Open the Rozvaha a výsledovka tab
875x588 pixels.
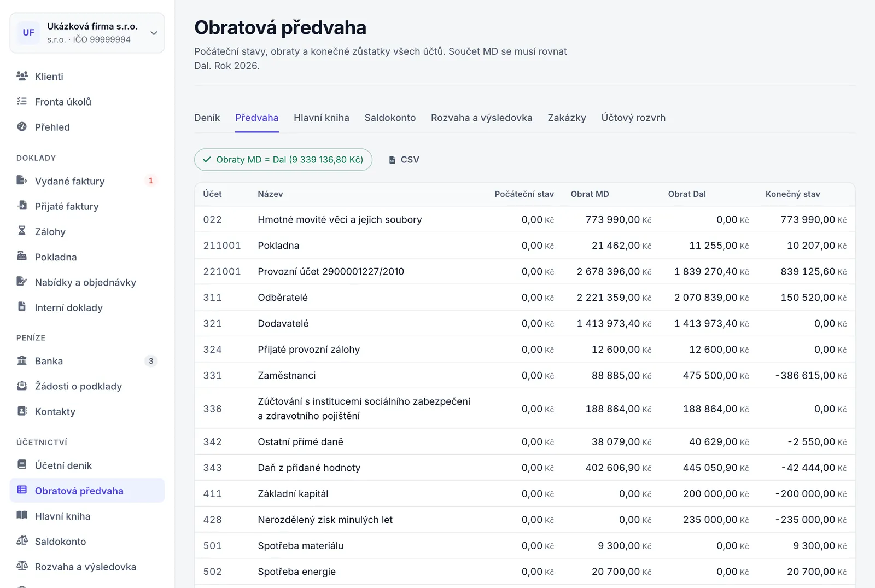(481, 118)
